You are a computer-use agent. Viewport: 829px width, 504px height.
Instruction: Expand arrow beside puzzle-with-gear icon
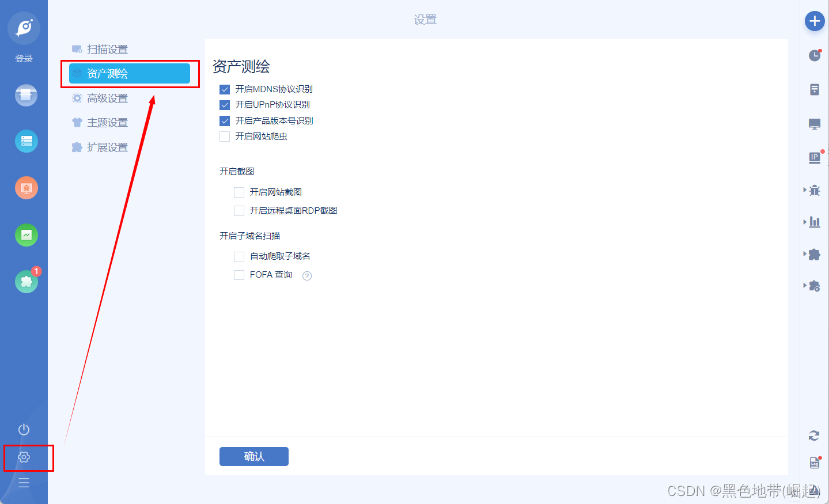point(805,285)
